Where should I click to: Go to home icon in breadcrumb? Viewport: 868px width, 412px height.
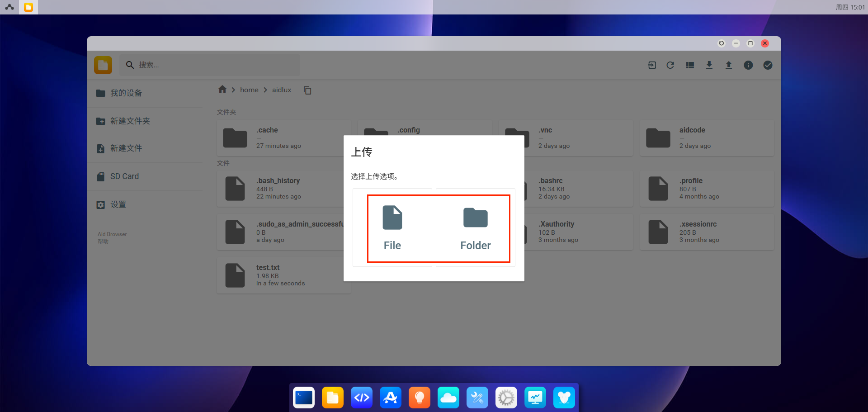222,90
